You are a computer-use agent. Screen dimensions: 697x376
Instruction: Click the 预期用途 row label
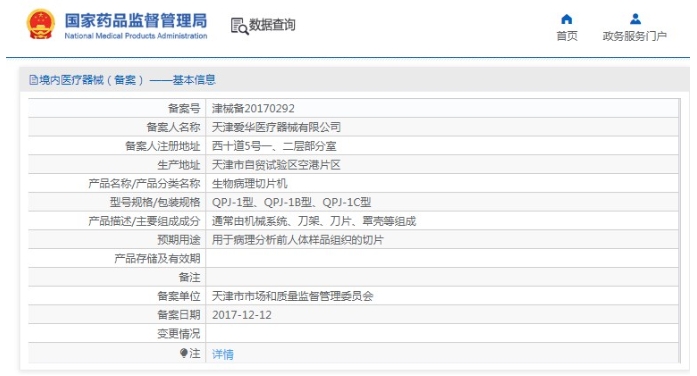(179, 240)
